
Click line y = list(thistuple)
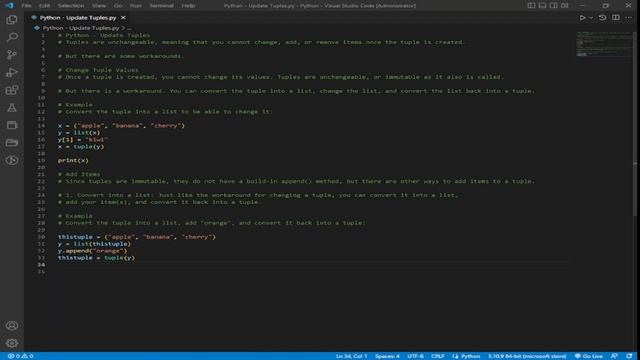pyautogui.click(x=94, y=244)
